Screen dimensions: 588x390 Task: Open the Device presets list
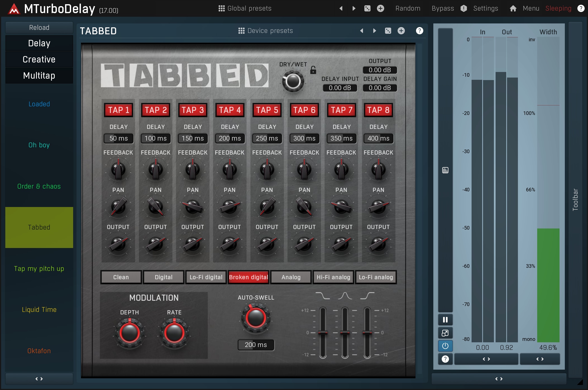point(266,31)
